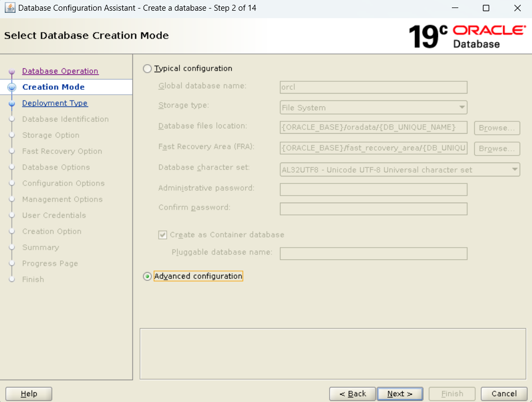The height and width of the screenshot is (402, 532).
Task: Toggle Create as Container database checkbox
Action: (x=162, y=235)
